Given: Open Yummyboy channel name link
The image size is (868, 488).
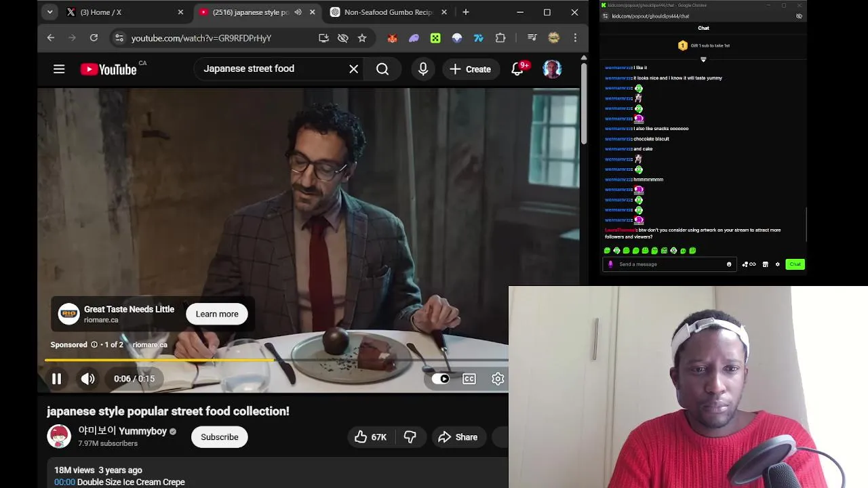Looking at the screenshot, I should pos(122,431).
